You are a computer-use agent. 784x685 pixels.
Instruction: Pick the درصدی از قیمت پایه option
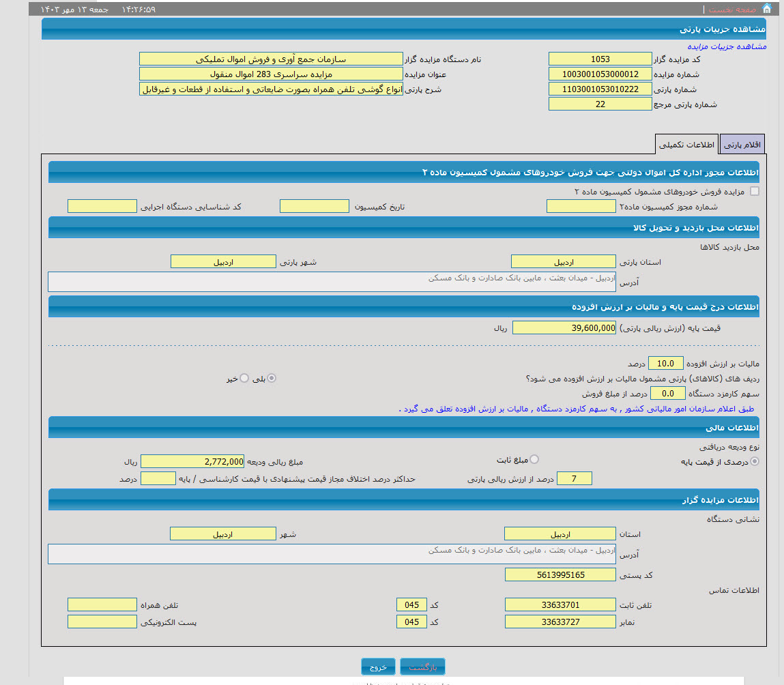(754, 462)
